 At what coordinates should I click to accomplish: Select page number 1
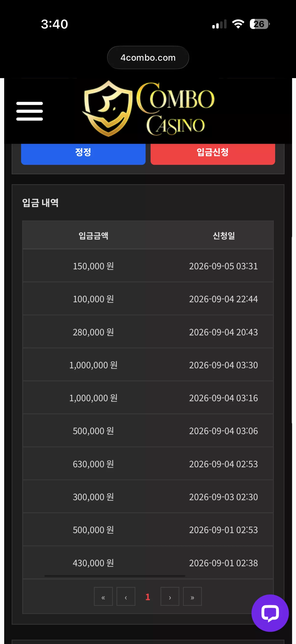click(x=148, y=597)
